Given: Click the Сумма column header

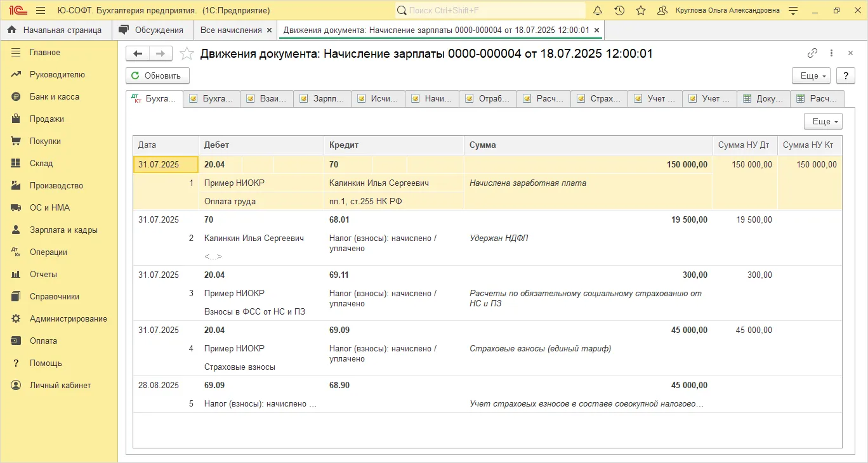Looking at the screenshot, I should [x=588, y=145].
